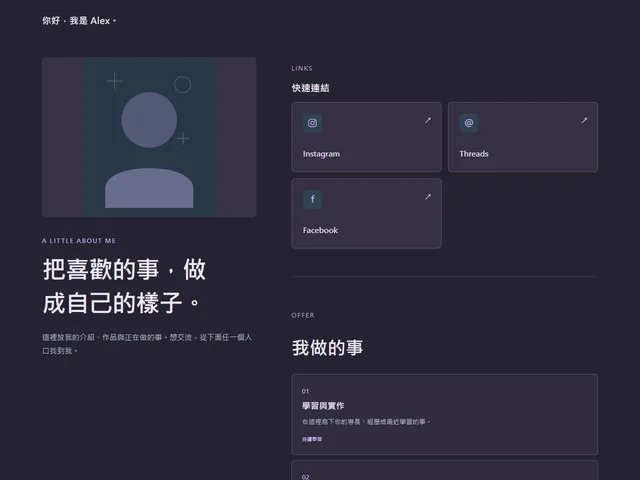Open the Instagram link label
Screen dimensions: 640x480
pyautogui.click(x=321, y=154)
